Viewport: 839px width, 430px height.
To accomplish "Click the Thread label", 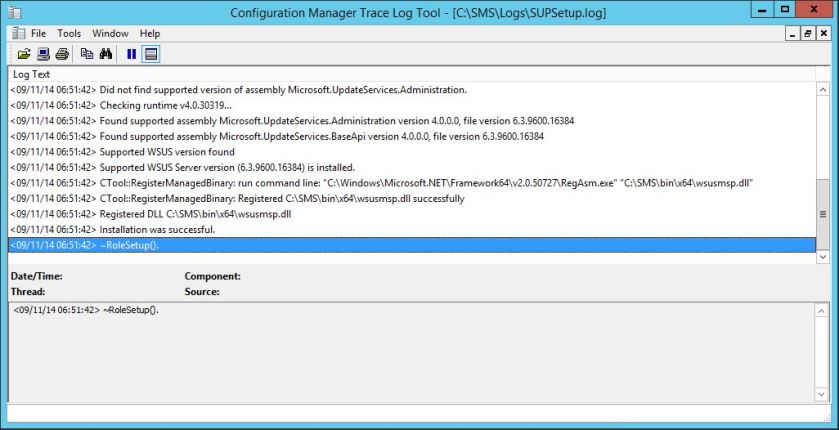I will [27, 292].
